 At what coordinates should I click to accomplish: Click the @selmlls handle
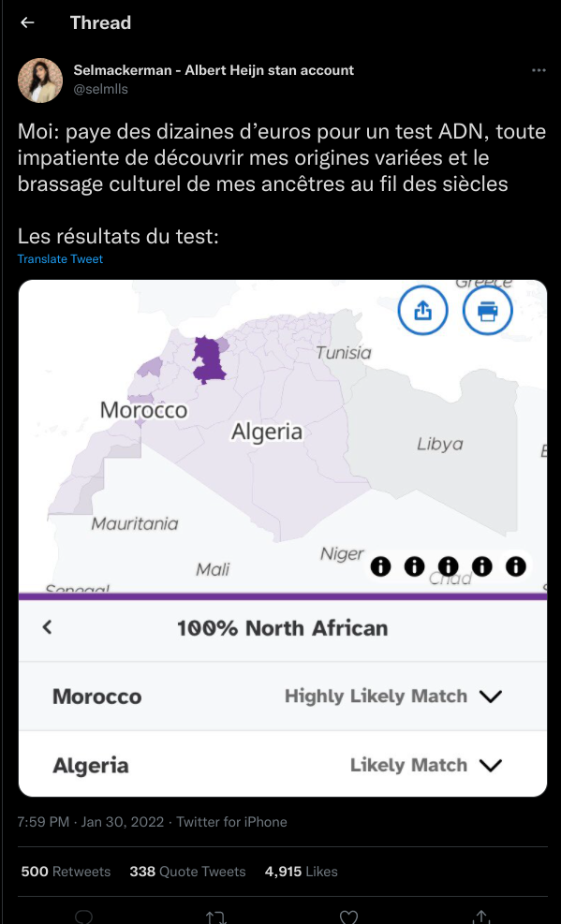100,90
